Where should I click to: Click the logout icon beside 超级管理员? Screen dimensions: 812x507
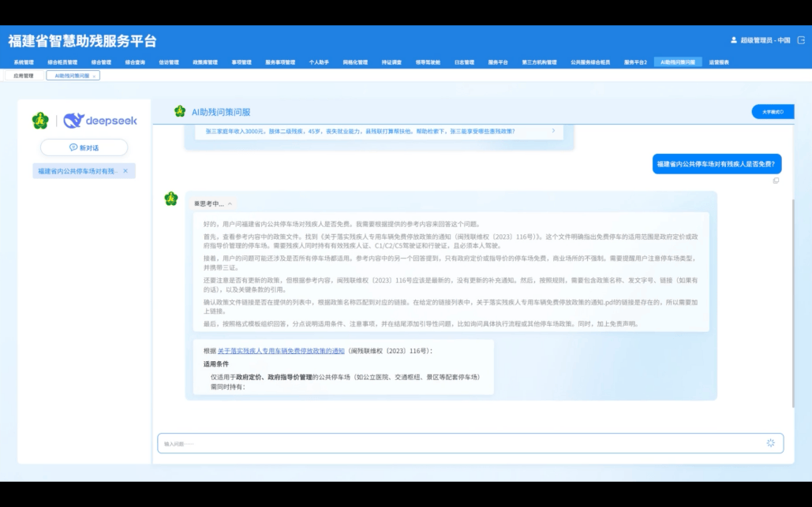coord(801,39)
